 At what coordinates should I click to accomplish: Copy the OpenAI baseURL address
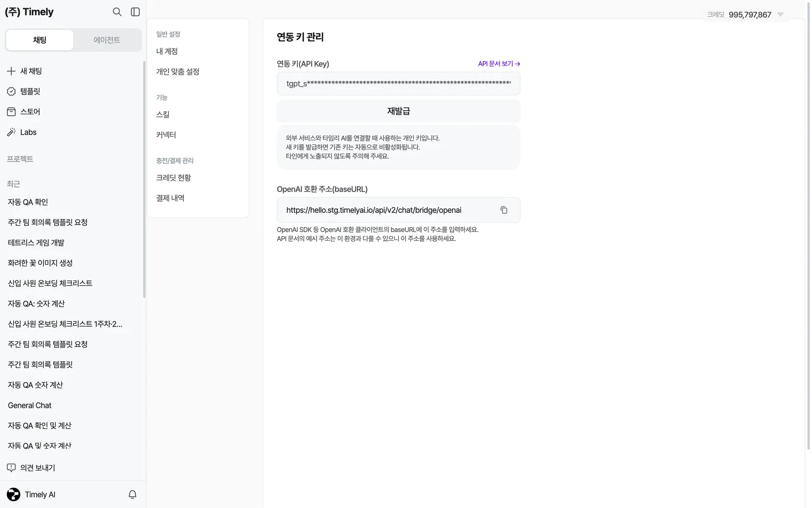tap(504, 210)
